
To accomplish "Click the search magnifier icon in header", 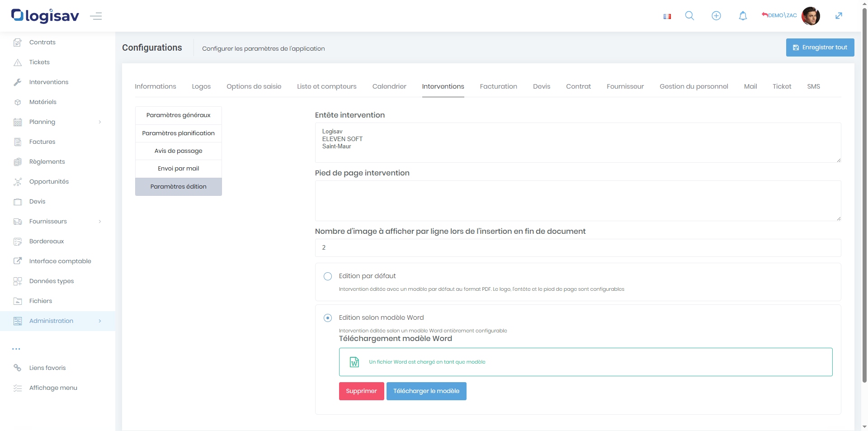I will (689, 16).
